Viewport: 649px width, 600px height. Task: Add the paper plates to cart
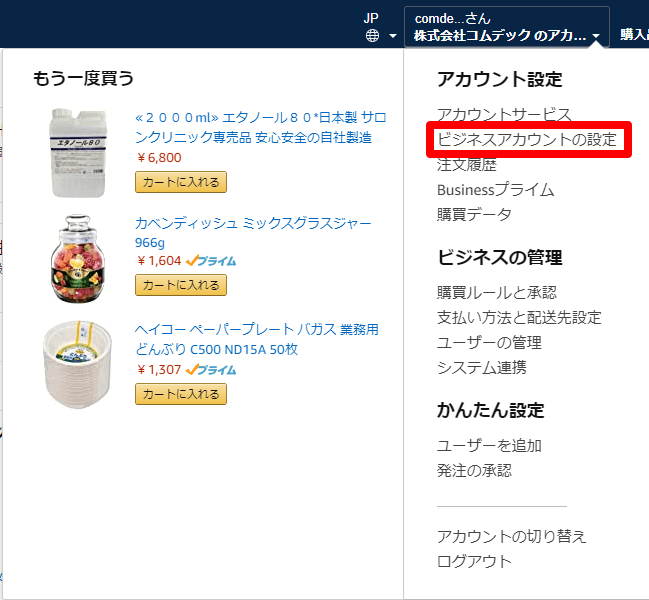point(181,393)
